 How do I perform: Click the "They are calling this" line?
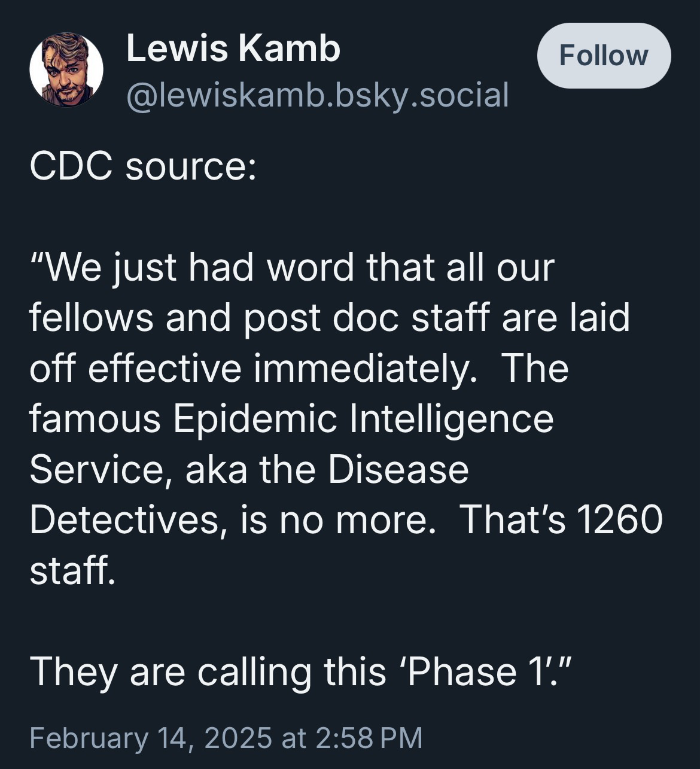pos(208,671)
